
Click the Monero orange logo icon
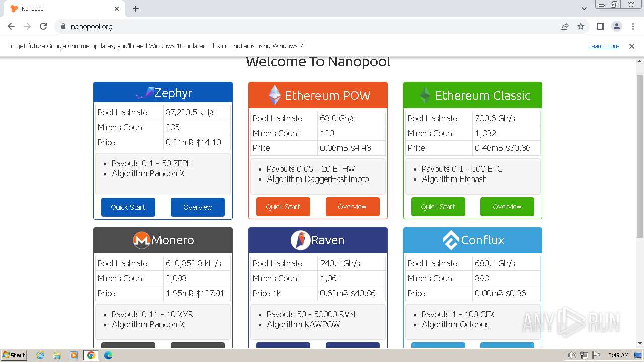coord(142,240)
